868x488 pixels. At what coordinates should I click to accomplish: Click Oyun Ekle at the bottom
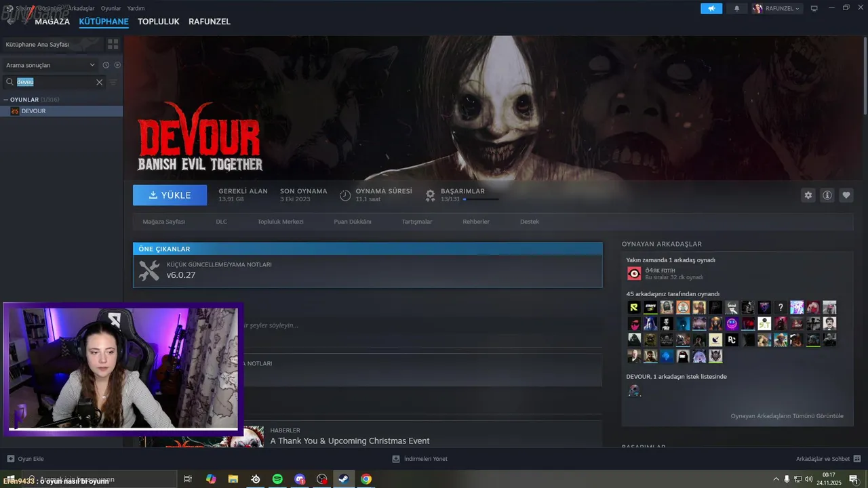point(26,459)
